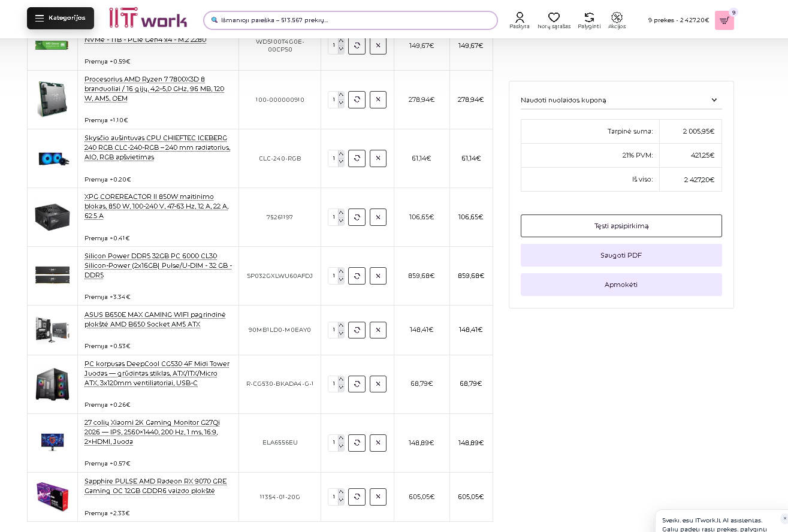This screenshot has width=788, height=532.
Task: Open the Kategorijos hamburger menu
Action: click(x=61, y=18)
